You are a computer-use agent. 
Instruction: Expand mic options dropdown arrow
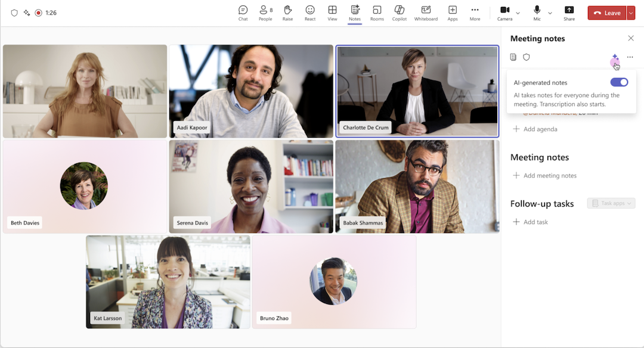[550, 13]
